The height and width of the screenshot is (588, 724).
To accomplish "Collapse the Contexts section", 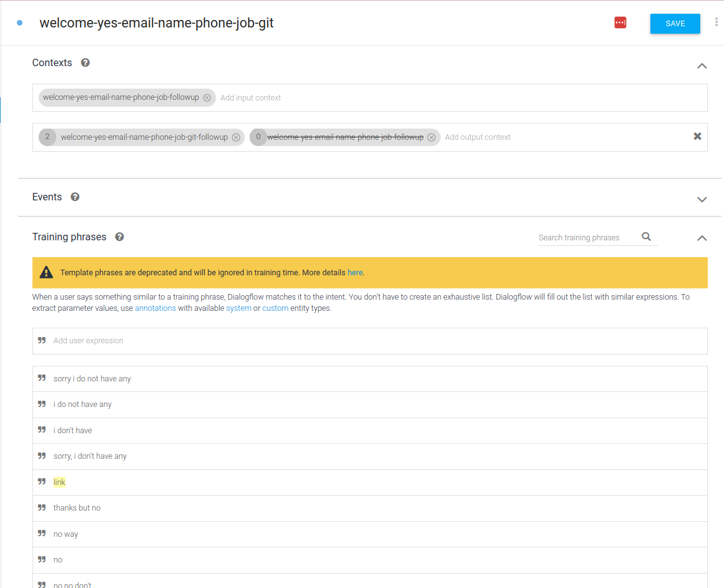I will click(702, 66).
